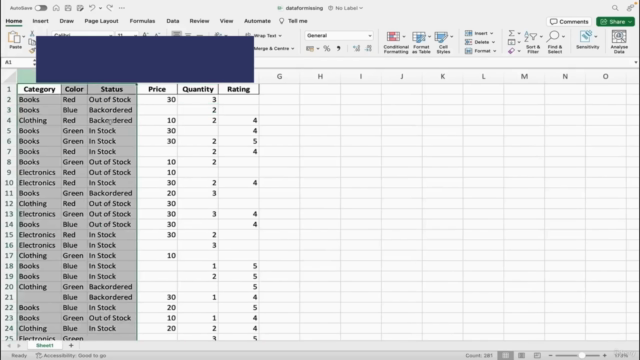Open Conditional Formatting menu
The height and width of the screenshot is (360, 640).
tap(396, 42)
